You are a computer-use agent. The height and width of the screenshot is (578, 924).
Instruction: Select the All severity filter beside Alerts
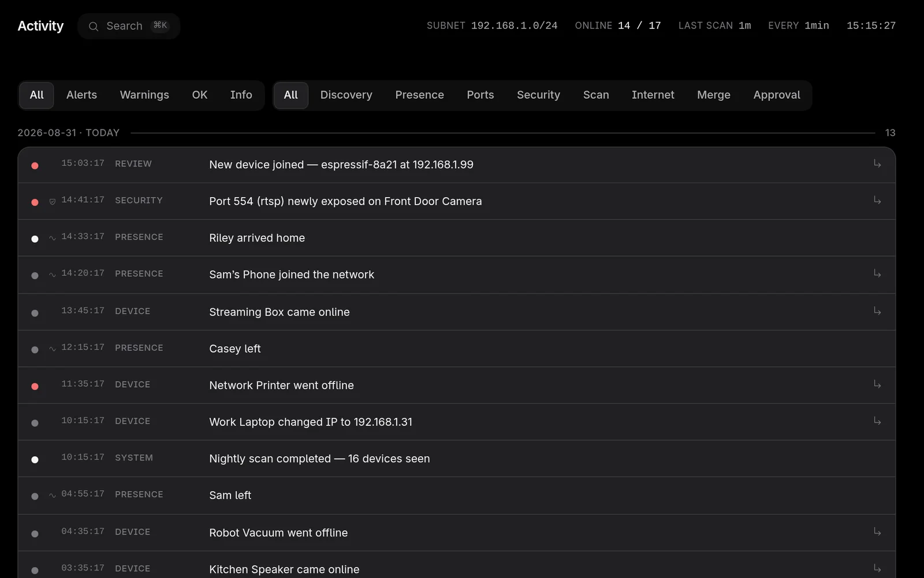tap(37, 95)
